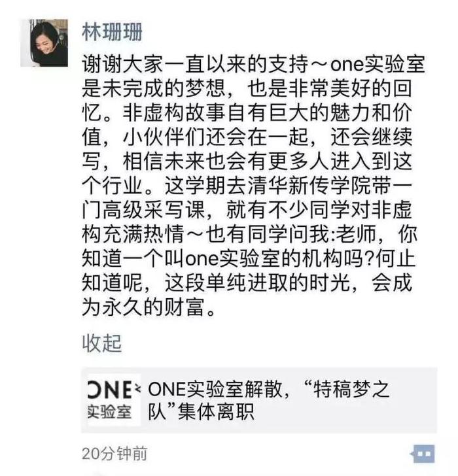
Task: Click the 20分钟前 timestamp
Action: 114,454
